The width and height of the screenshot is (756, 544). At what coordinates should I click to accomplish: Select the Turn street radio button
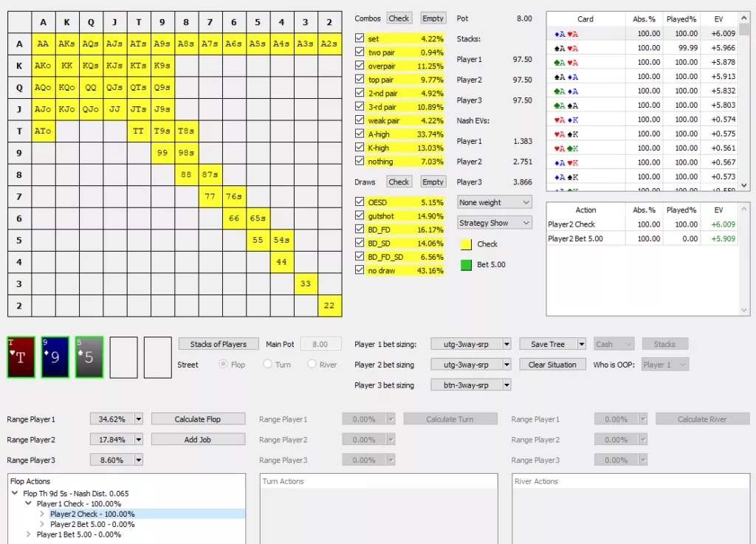pos(269,365)
